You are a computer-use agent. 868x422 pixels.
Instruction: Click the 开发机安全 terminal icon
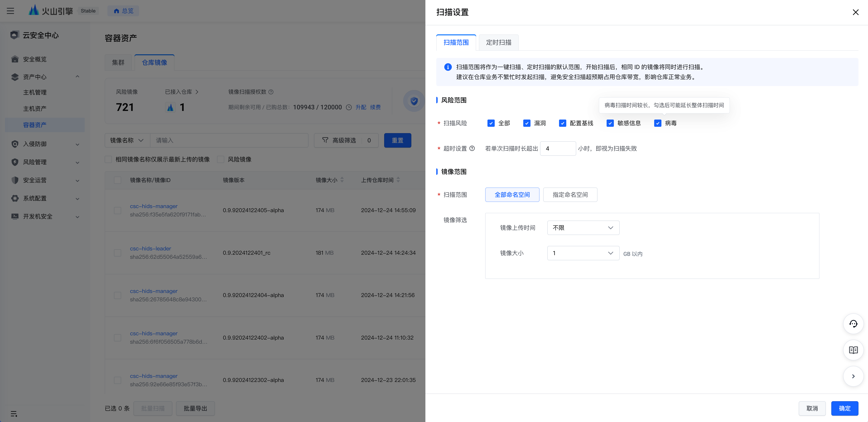(x=15, y=216)
